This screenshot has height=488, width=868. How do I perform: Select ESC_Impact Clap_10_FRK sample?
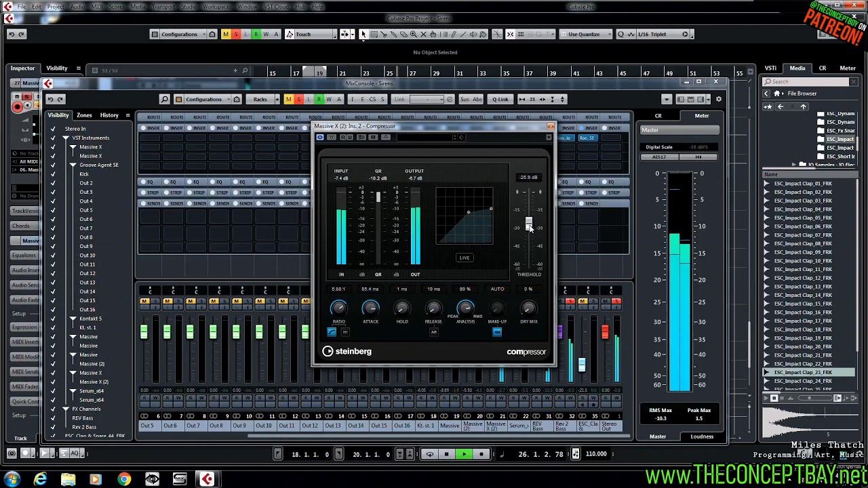point(803,261)
